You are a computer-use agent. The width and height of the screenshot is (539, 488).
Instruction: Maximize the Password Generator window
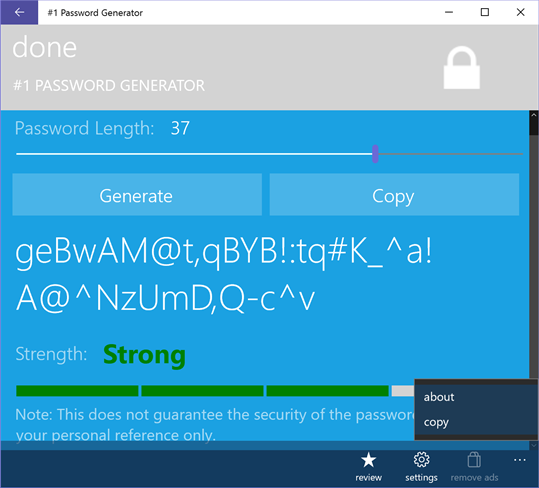(485, 12)
